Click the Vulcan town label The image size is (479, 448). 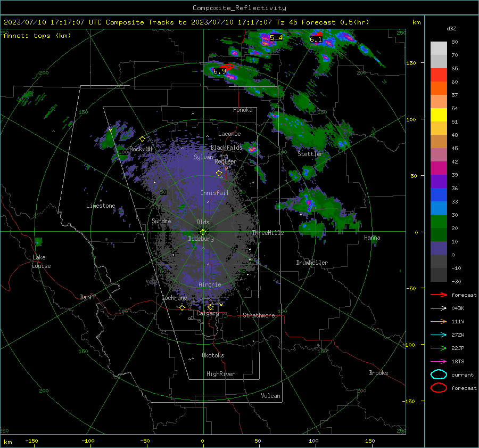(270, 396)
